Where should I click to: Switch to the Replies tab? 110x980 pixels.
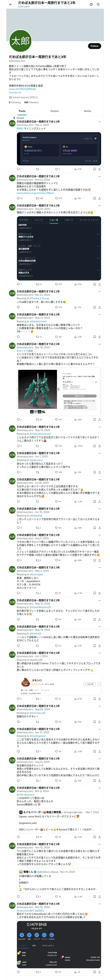[x=55, y=111]
